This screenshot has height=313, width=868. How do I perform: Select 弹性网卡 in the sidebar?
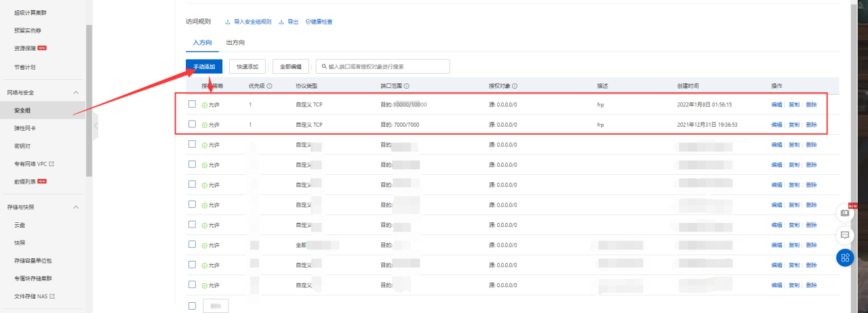25,128
